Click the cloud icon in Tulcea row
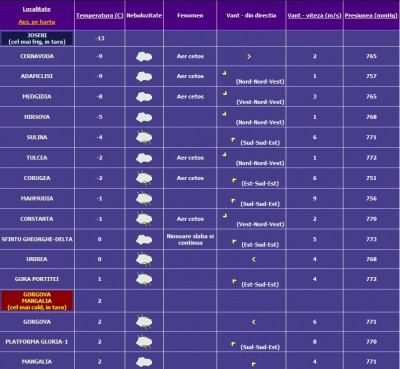Viewport: 400px width, 369px height. click(144, 158)
